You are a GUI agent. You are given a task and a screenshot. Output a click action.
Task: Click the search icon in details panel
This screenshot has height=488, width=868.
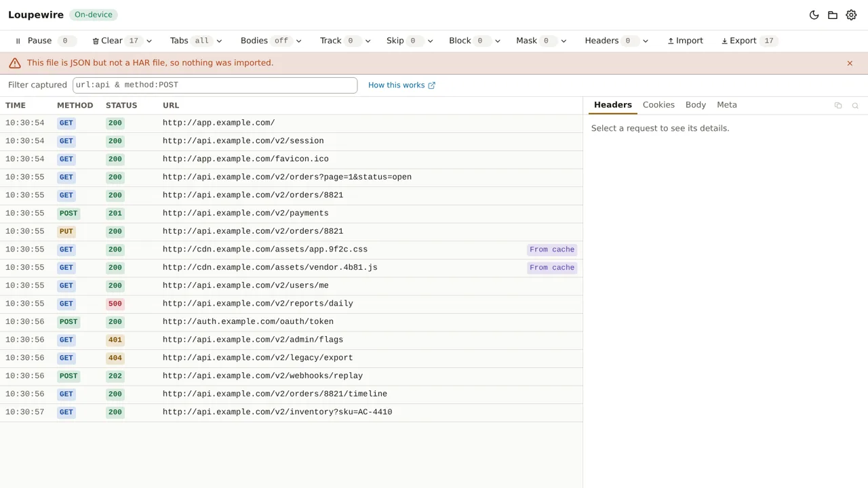(x=855, y=105)
